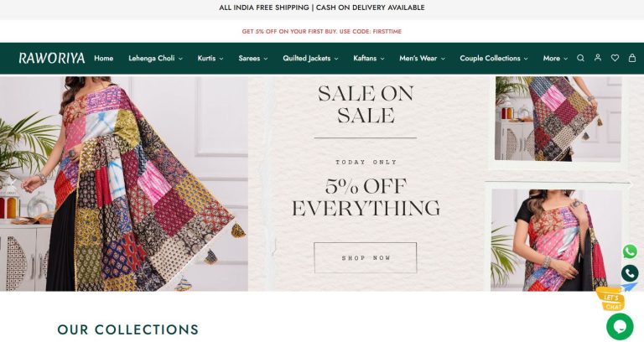Image resolution: width=644 pixels, height=342 pixels.
Task: Expand the Kurtis menu dropdown
Action: click(x=210, y=59)
